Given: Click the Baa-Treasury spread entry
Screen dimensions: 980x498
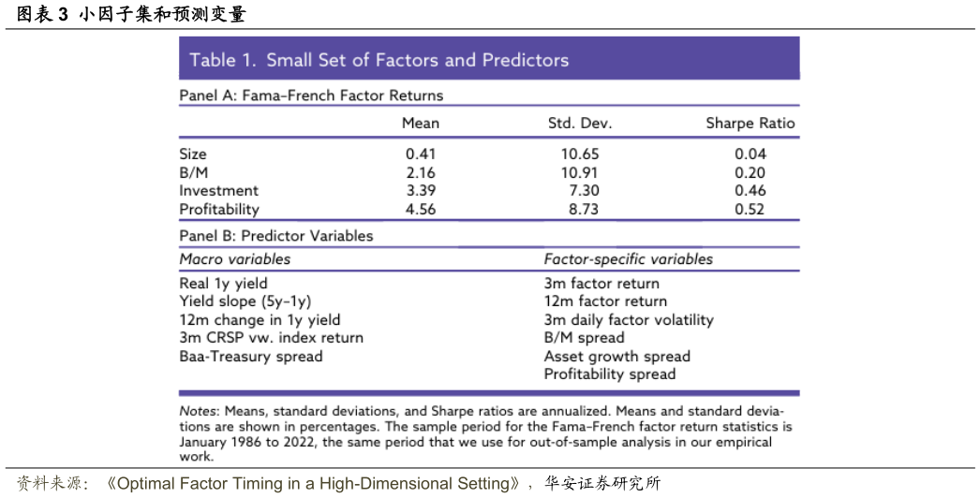Looking at the screenshot, I should tap(250, 357).
